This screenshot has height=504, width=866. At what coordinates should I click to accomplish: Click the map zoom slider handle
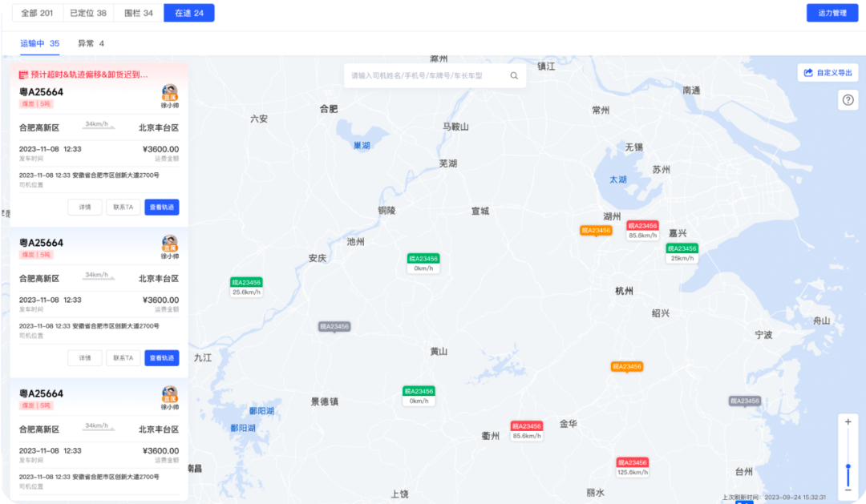pos(848,467)
